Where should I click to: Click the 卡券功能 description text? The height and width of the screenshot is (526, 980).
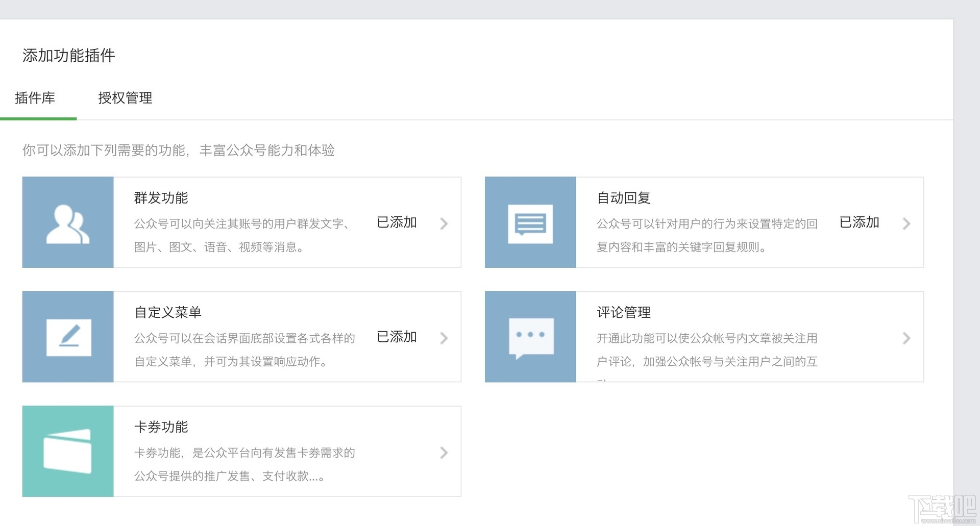click(244, 465)
